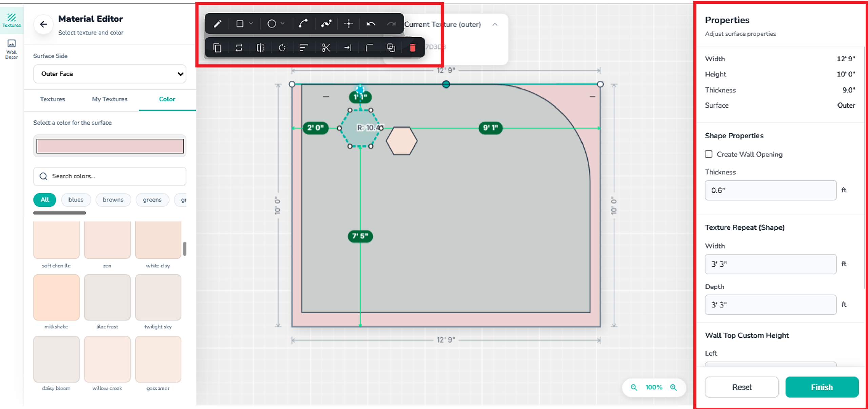The height and width of the screenshot is (409, 868).
Task: Pick the soft chenille color swatch
Action: tap(56, 240)
